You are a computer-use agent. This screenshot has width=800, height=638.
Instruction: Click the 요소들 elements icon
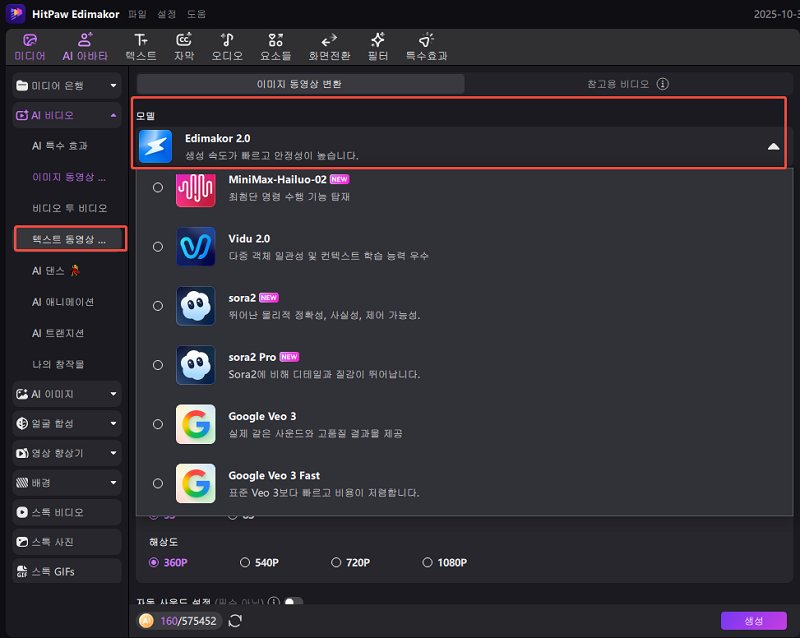[275, 46]
